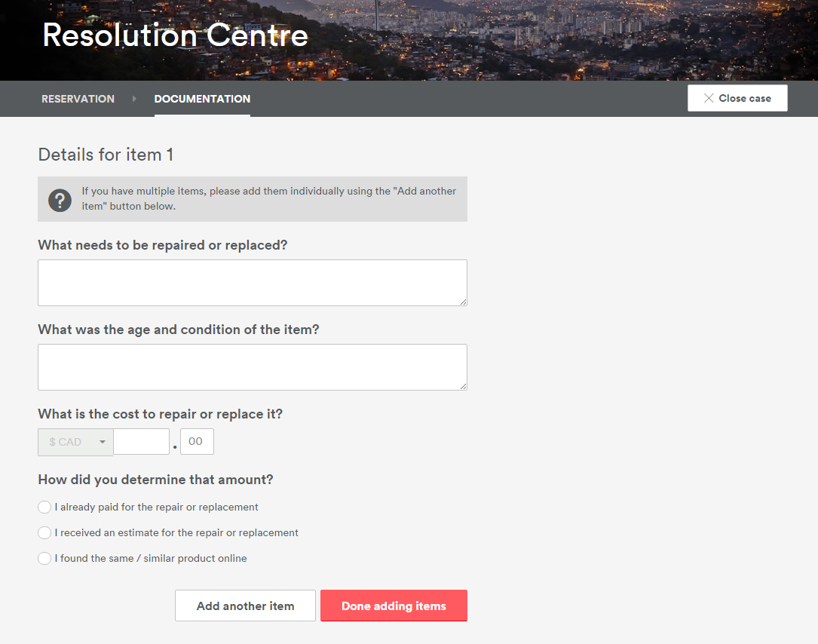Click the cents field showing 00
This screenshot has height=644, width=818.
coord(197,442)
